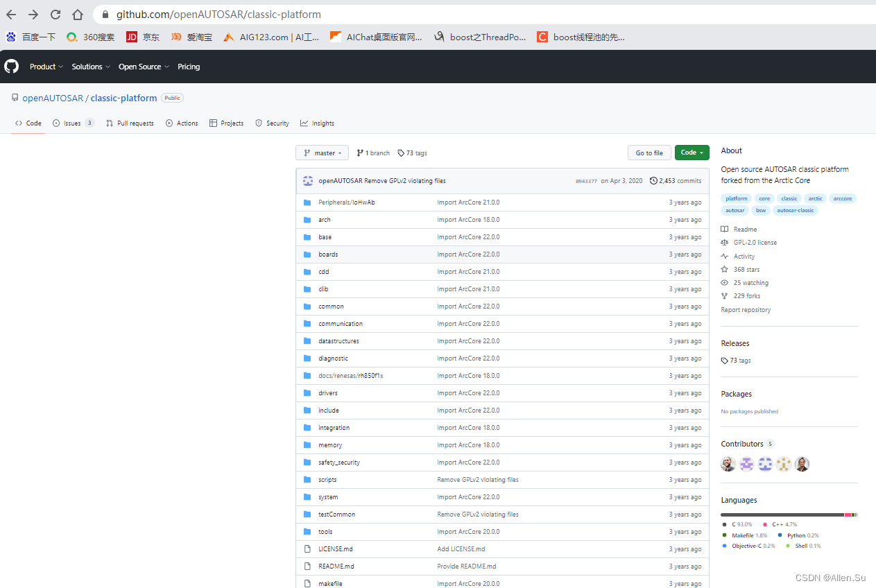The image size is (876, 588).
Task: Open the Activity link in About
Action: pyautogui.click(x=738, y=257)
